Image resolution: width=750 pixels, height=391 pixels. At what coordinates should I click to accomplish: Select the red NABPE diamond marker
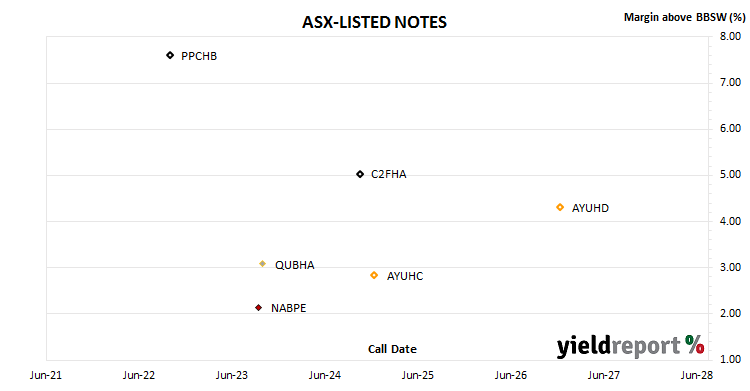(258, 308)
